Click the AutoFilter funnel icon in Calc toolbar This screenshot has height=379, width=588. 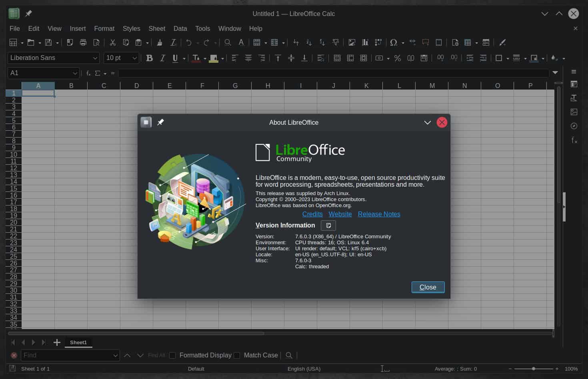pyautogui.click(x=336, y=42)
